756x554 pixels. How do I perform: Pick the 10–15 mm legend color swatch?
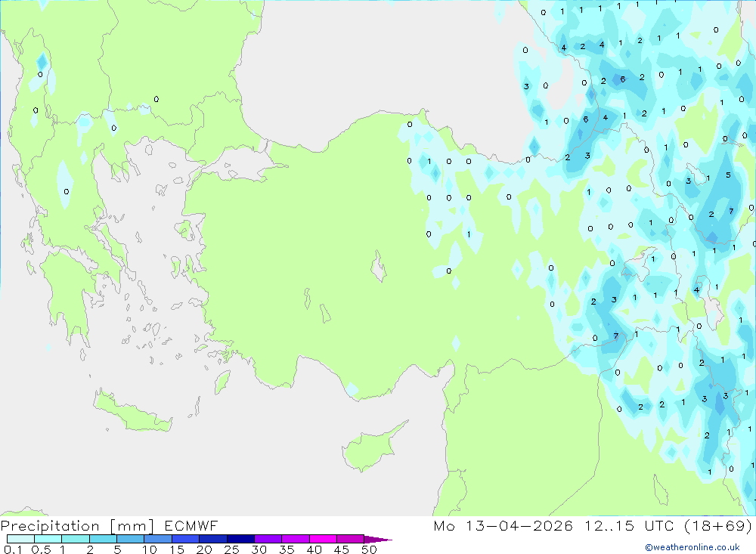[x=158, y=539]
